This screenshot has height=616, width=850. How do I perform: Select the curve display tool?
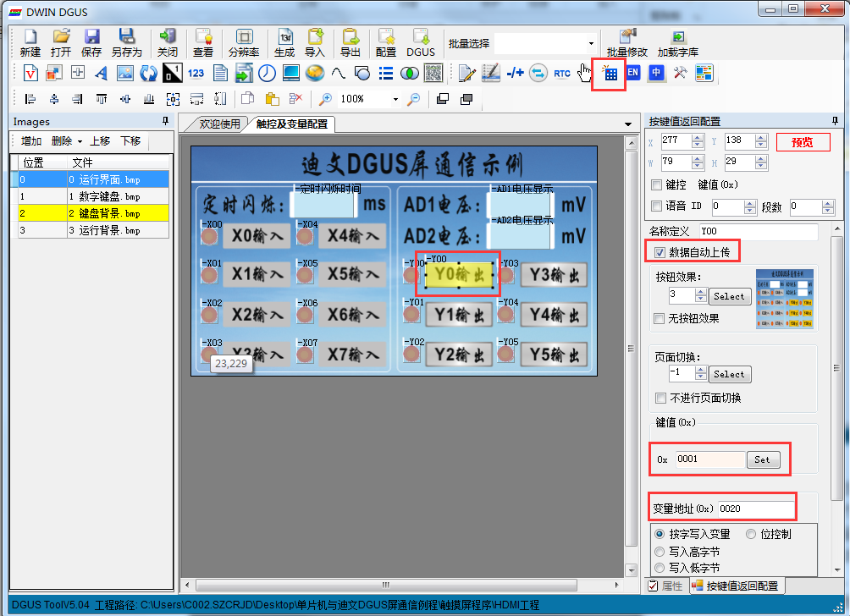point(339,73)
